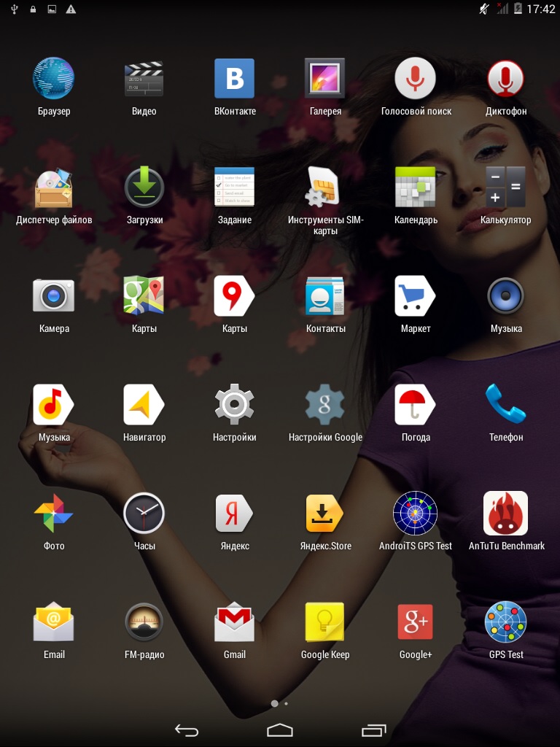Tap the Home navigation button

coord(280,729)
